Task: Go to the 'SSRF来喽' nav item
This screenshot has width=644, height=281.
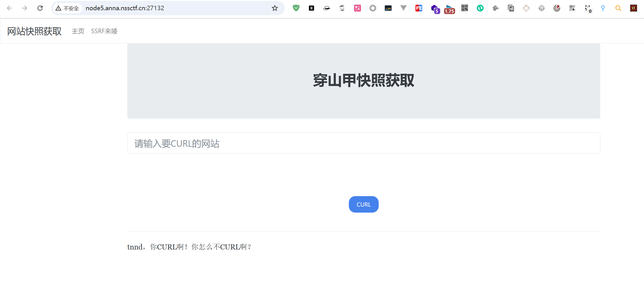Action: [x=104, y=31]
